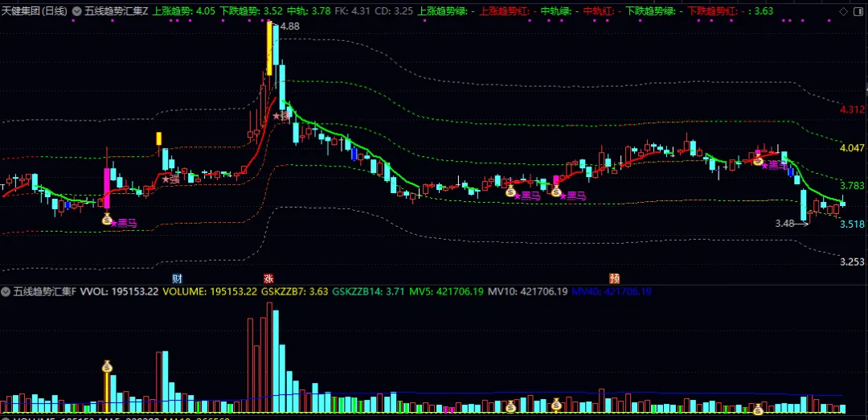Click the 五线趋势汇集Z indicator name
This screenshot has height=420, width=868.
point(117,11)
